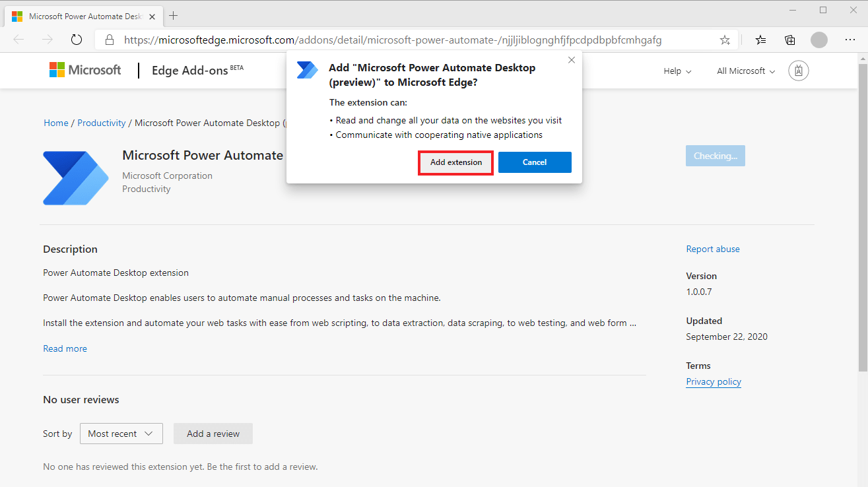
Task: Reload the page with the refresh icon
Action: 76,39
